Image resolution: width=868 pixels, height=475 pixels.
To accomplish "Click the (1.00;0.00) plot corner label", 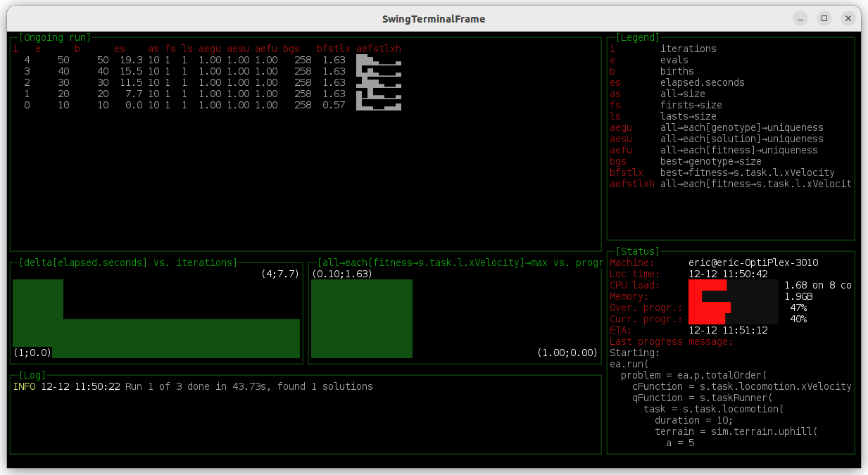I will [567, 353].
